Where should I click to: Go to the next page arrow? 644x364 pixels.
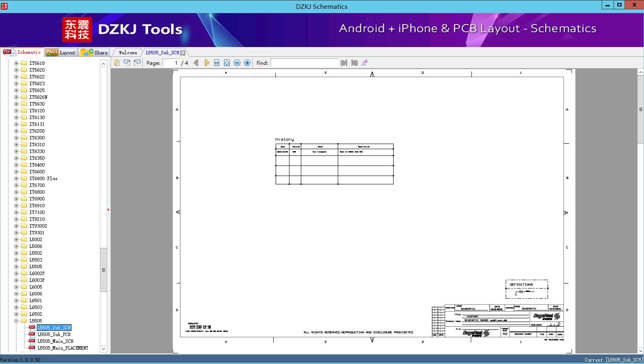(207, 63)
